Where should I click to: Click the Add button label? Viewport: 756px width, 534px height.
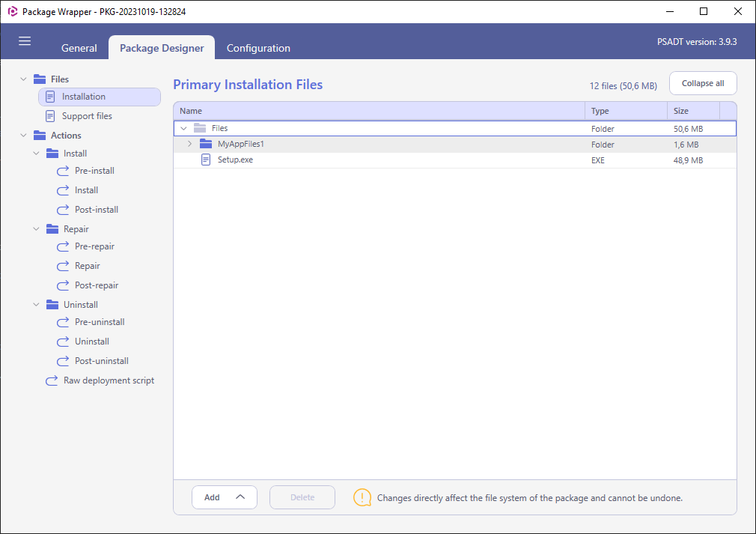pos(212,497)
